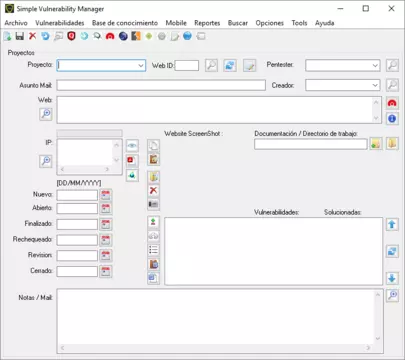Click the blue info icon beside the Web box
The image size is (405, 360).
coord(392,118)
